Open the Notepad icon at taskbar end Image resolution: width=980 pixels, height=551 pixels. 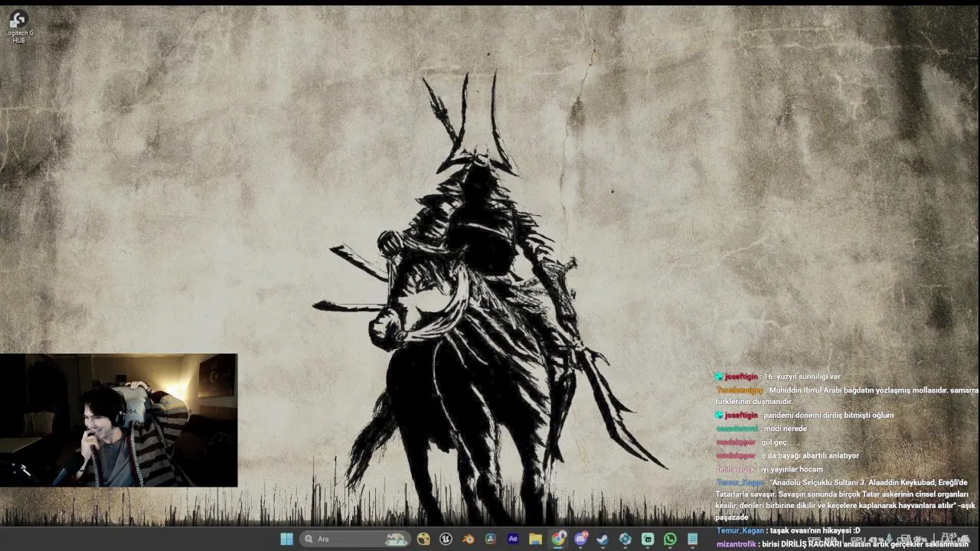693,539
